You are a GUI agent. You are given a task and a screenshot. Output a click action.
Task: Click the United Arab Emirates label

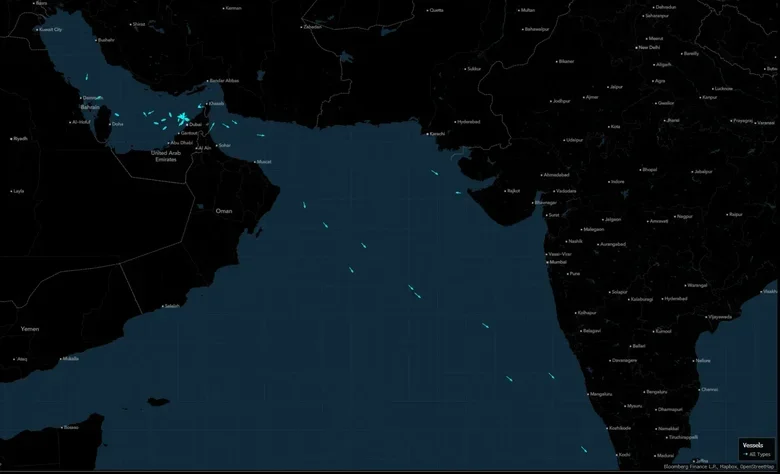(166, 156)
